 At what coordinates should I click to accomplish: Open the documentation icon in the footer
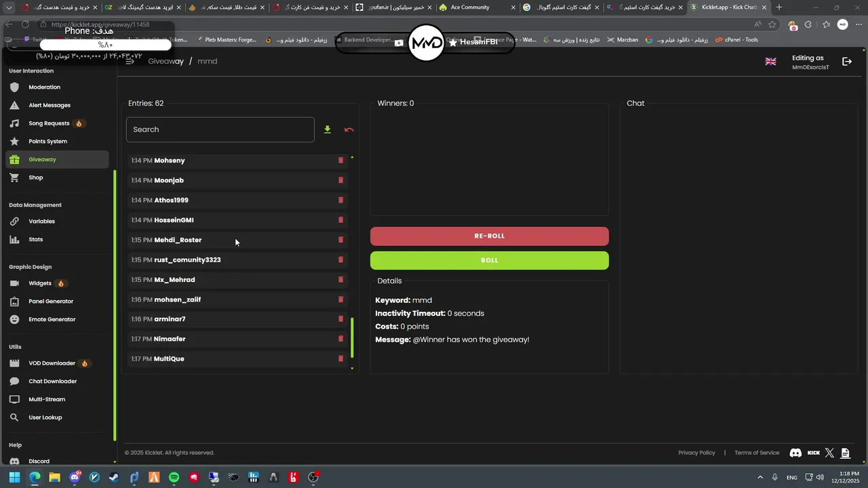[845, 453]
